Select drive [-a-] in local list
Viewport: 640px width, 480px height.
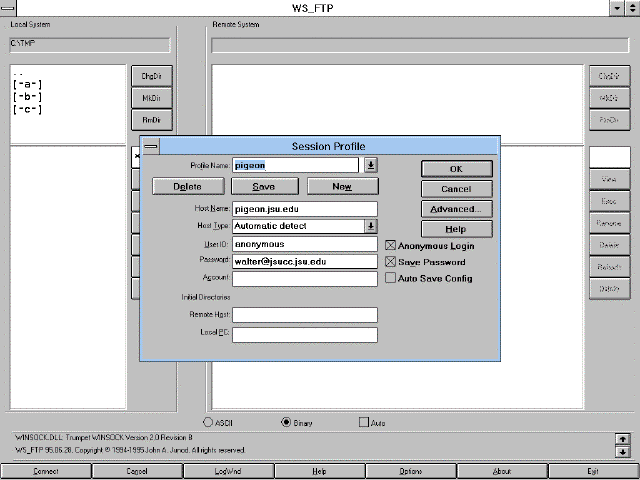coord(27,84)
